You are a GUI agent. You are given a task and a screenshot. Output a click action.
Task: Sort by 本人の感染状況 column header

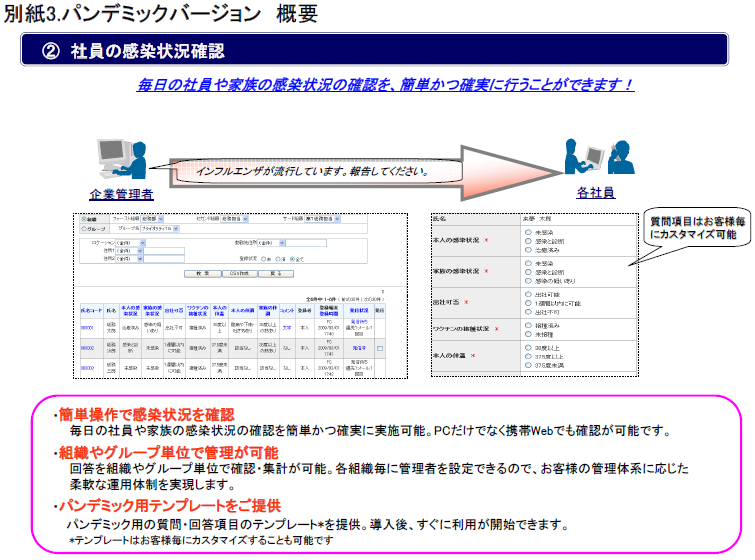[130, 311]
